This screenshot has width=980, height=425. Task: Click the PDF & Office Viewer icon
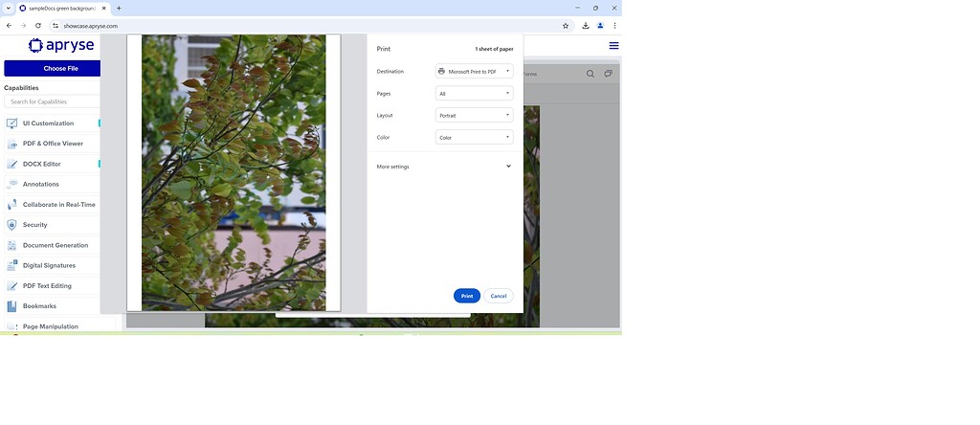(11, 144)
